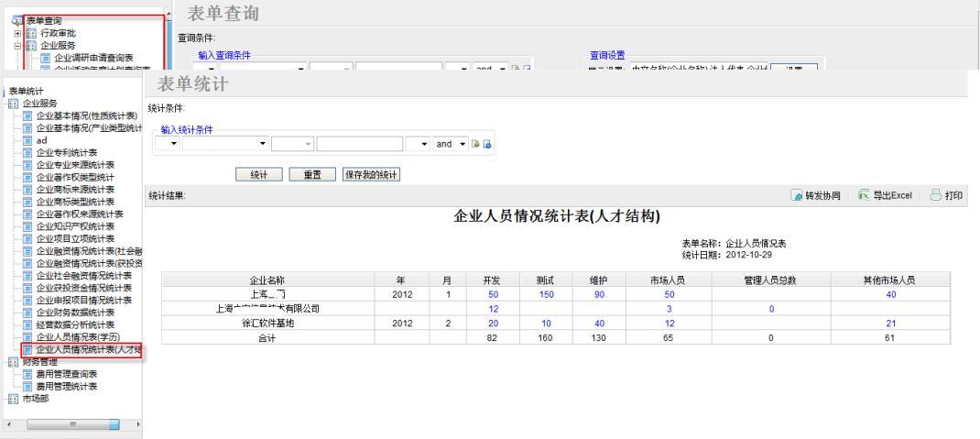Click the folder icon of 企业服务 under 表单统计
Image resolution: width=980 pixels, height=439 pixels.
point(13,104)
